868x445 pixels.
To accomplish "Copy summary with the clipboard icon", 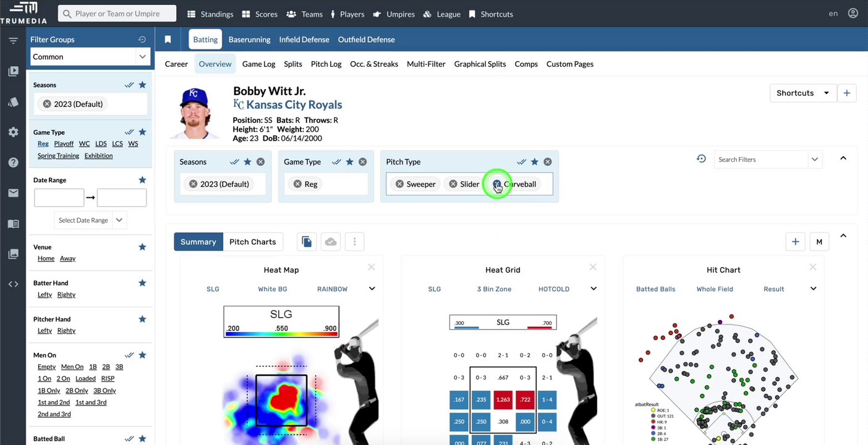I will pyautogui.click(x=307, y=242).
